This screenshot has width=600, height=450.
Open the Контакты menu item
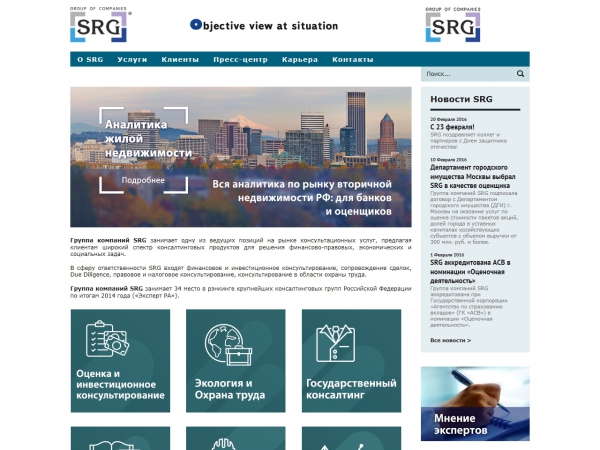pyautogui.click(x=353, y=59)
